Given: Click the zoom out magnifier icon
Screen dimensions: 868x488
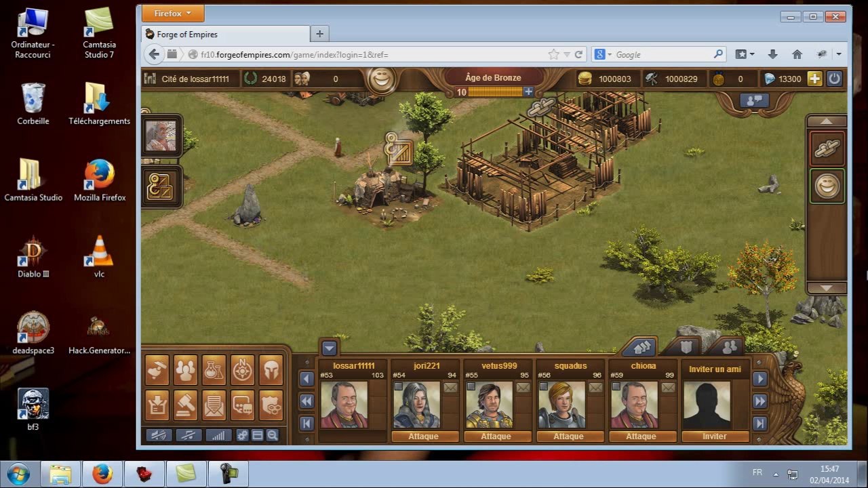Looking at the screenshot, I should pos(272,436).
